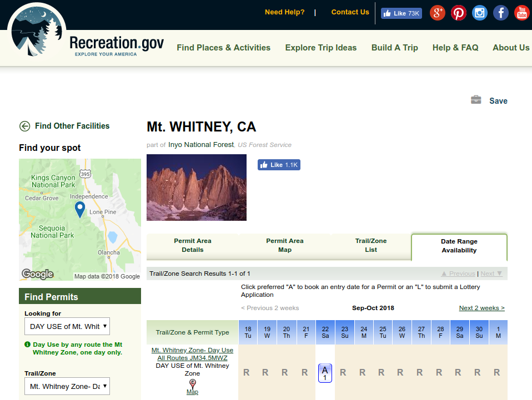
Task: Select available 'A' slot on Sept 22
Action: coord(325,373)
